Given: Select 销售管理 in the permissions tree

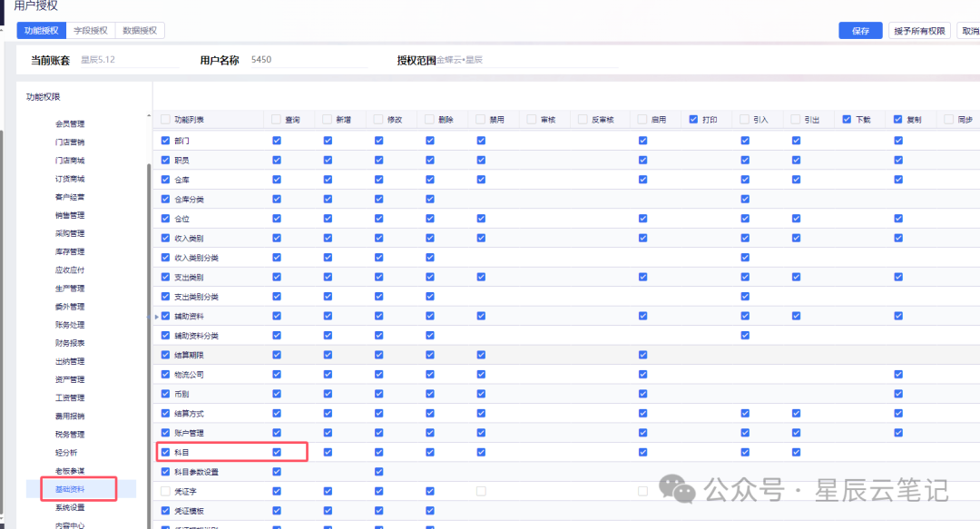Looking at the screenshot, I should (x=70, y=215).
